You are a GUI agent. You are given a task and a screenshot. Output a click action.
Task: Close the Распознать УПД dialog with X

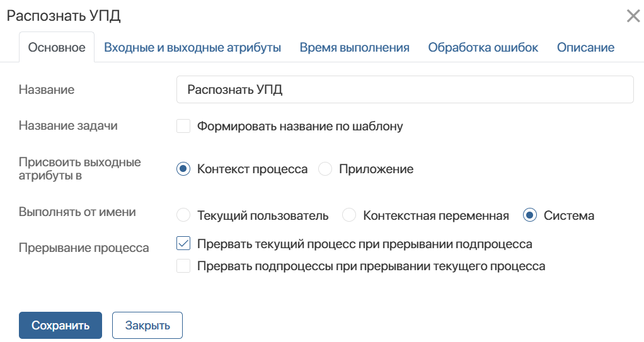(633, 16)
